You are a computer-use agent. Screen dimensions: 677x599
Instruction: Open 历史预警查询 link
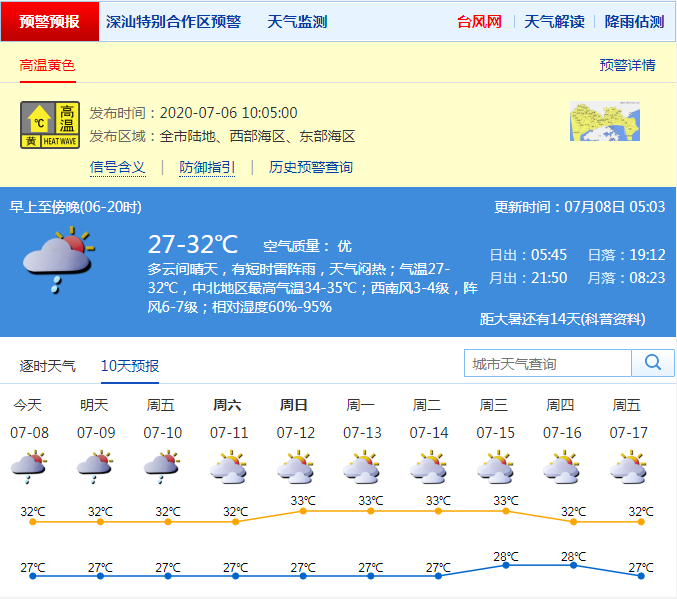click(x=311, y=167)
